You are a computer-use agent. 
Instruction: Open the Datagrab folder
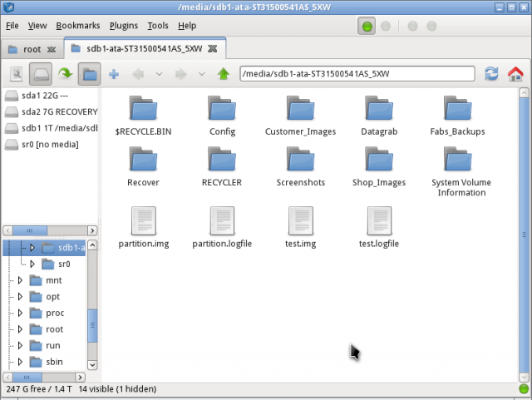pyautogui.click(x=382, y=116)
